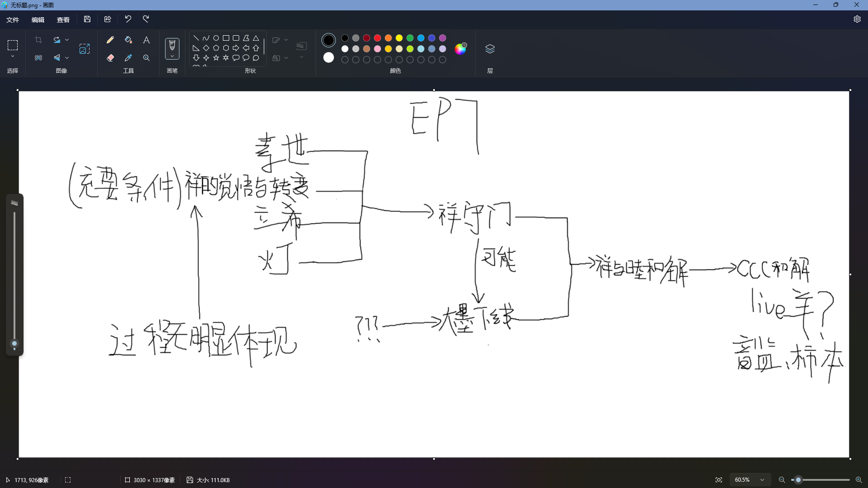
Task: Choose the pink color swatch
Action: (377, 49)
